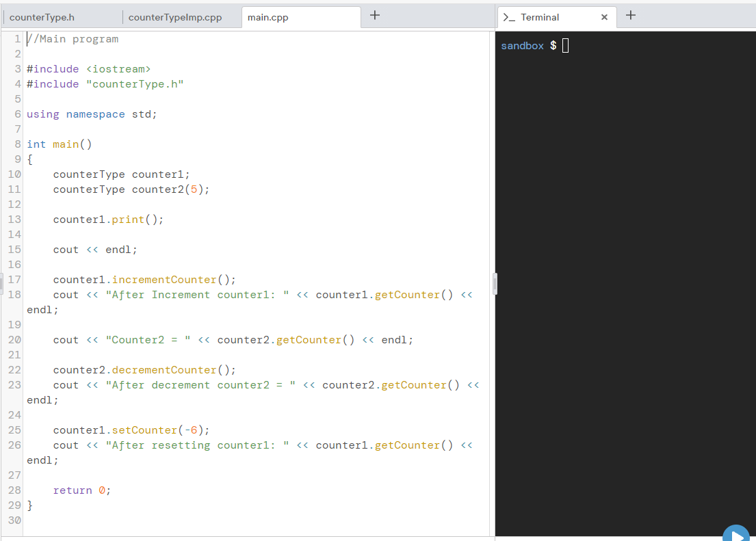Image resolution: width=756 pixels, height=541 pixels.
Task: Select the main.cpp tab
Action: [x=267, y=17]
